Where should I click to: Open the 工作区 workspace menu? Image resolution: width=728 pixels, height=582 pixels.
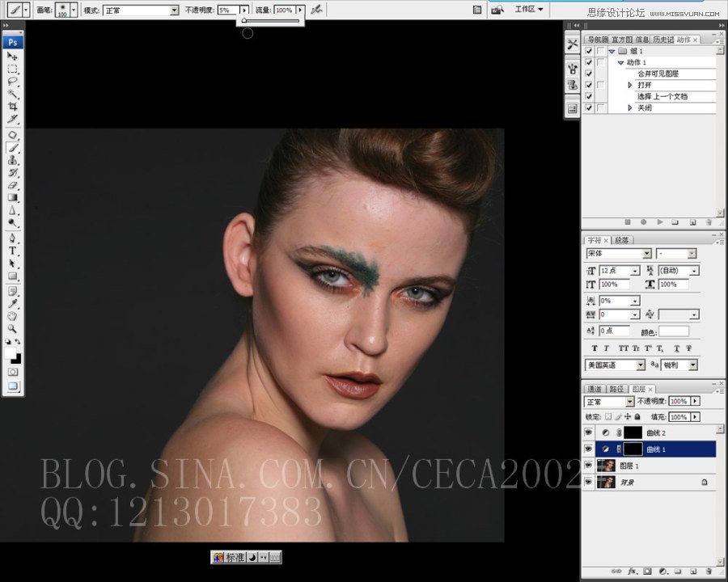(x=530, y=10)
